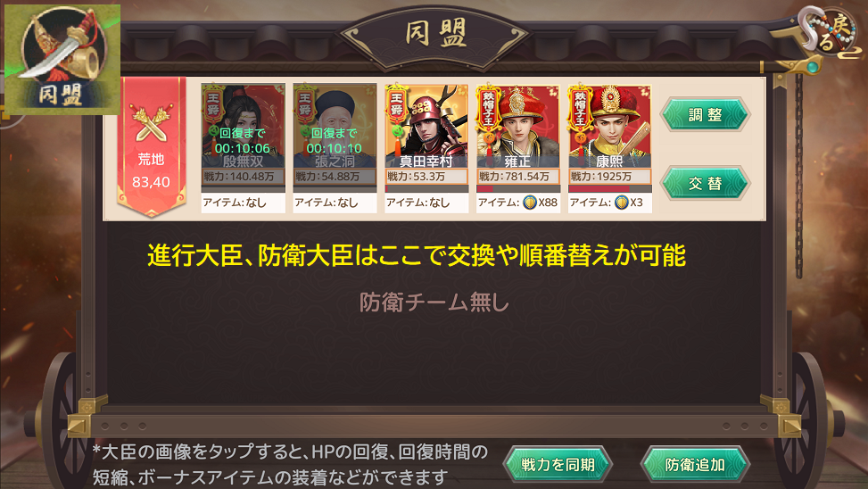Click the 交替 button
The height and width of the screenshot is (489, 868).
(706, 183)
